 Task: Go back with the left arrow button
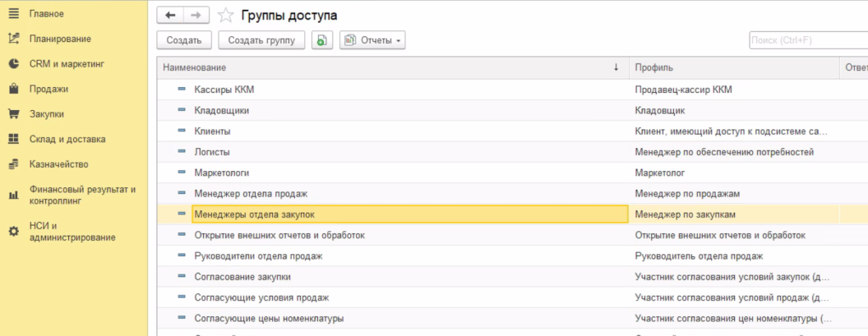coord(170,16)
